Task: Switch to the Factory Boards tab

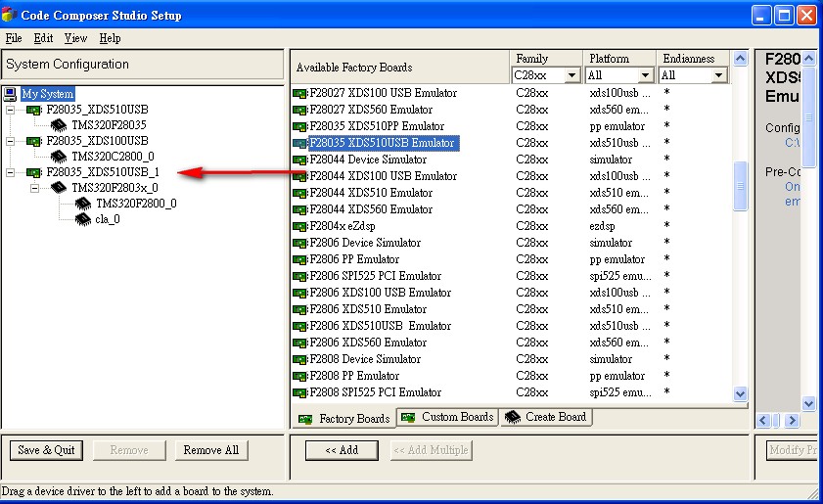Action: pyautogui.click(x=343, y=419)
